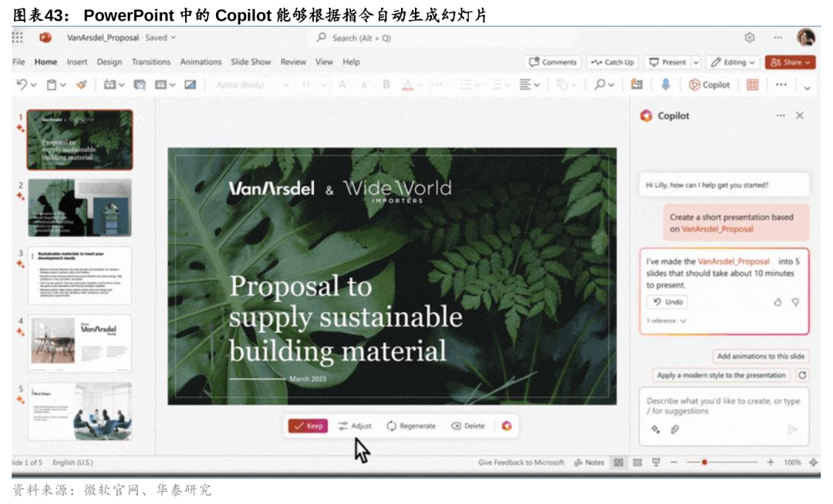Open the app launcher grid icon
This screenshot has width=833, height=504.
coord(18,37)
